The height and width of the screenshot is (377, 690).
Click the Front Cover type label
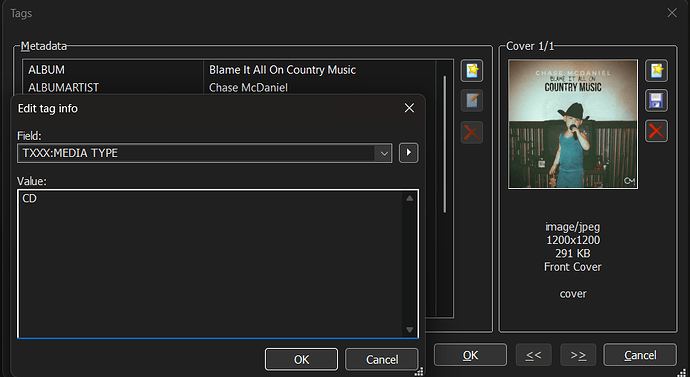coord(573,267)
